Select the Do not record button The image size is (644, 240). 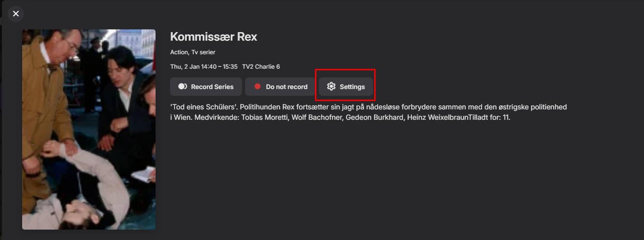tap(280, 87)
